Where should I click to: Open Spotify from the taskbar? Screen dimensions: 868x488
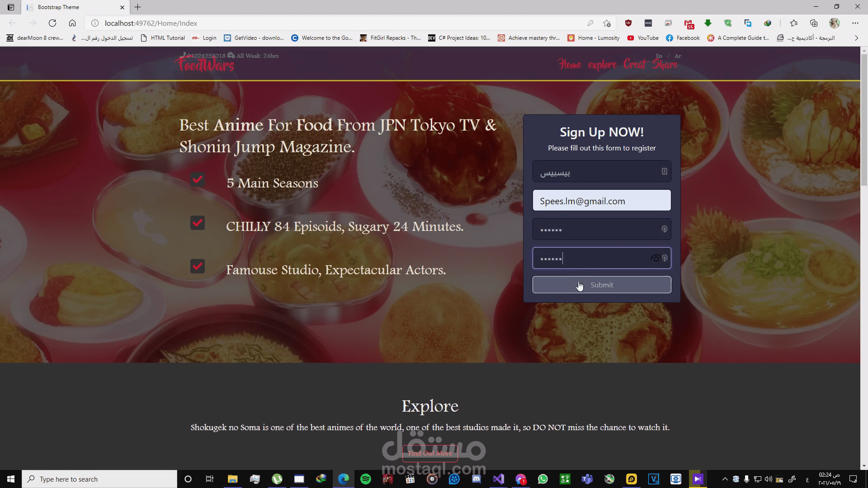point(366,479)
